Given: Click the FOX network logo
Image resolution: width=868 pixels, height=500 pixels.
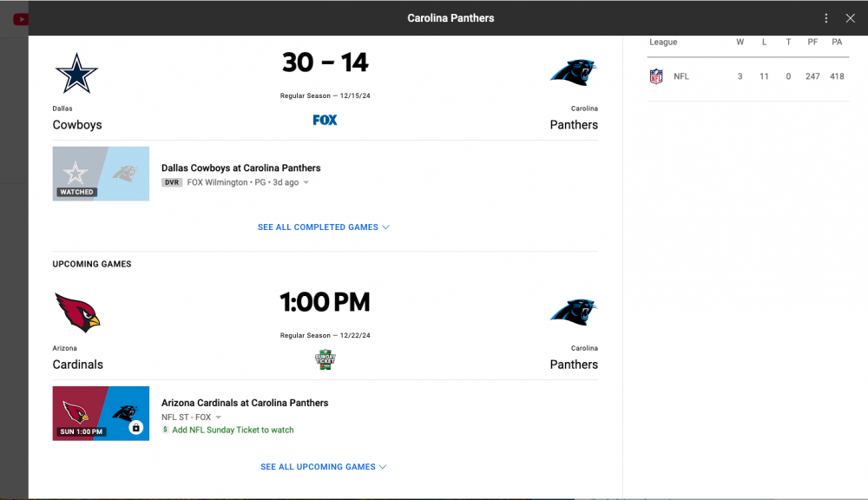Looking at the screenshot, I should point(325,120).
